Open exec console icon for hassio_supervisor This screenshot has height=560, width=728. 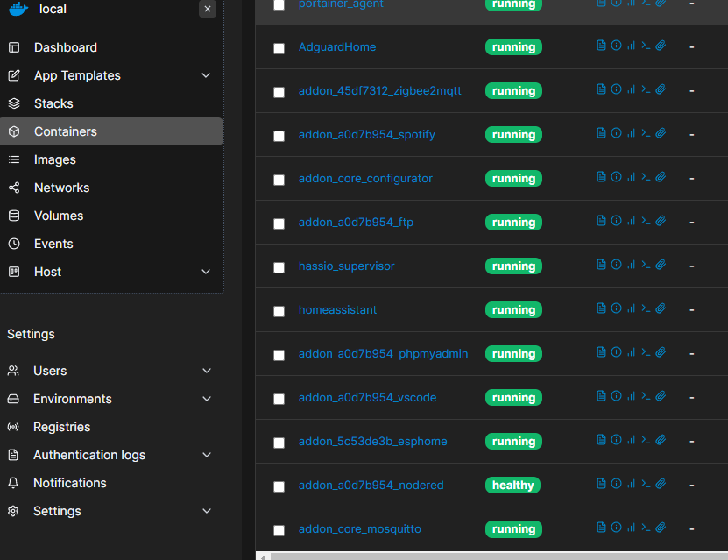coord(646,265)
